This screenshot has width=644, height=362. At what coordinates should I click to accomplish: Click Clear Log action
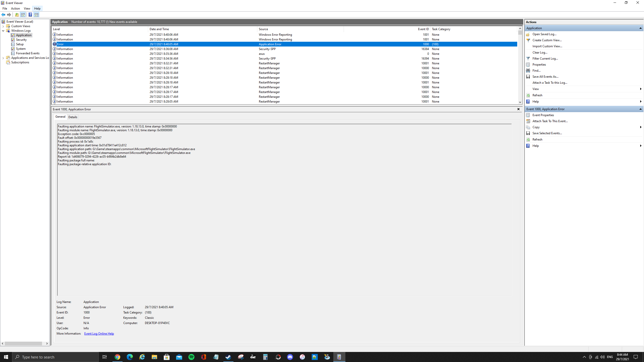(540, 53)
